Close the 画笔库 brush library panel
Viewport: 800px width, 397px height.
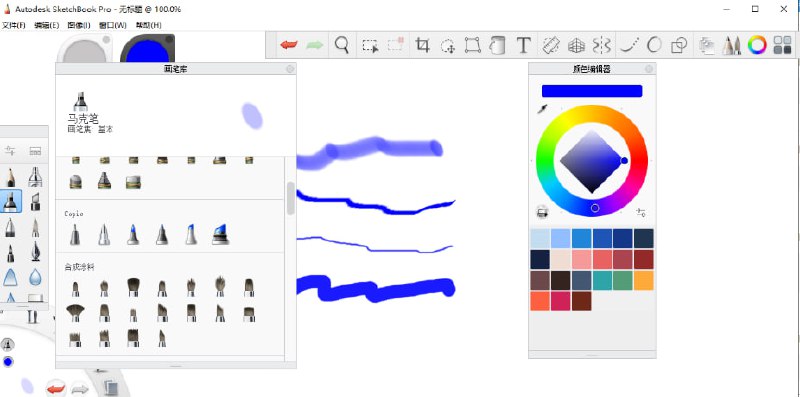290,69
